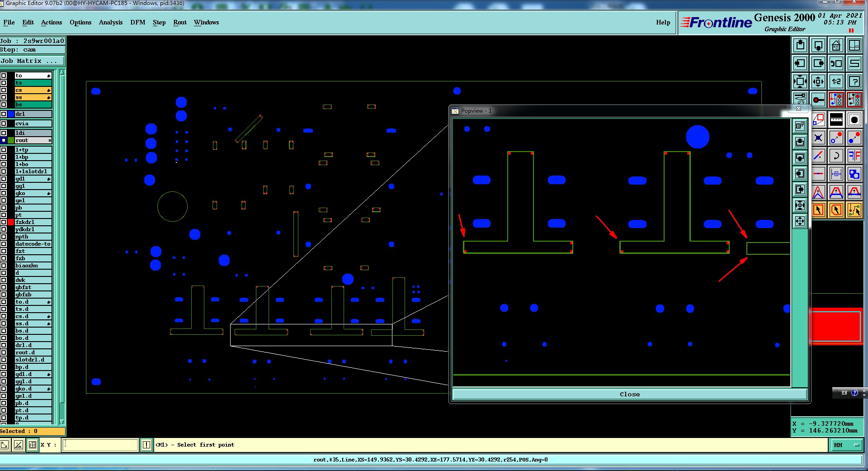The width and height of the screenshot is (868, 471).
Task: Click the red key snap icon
Action: click(818, 100)
